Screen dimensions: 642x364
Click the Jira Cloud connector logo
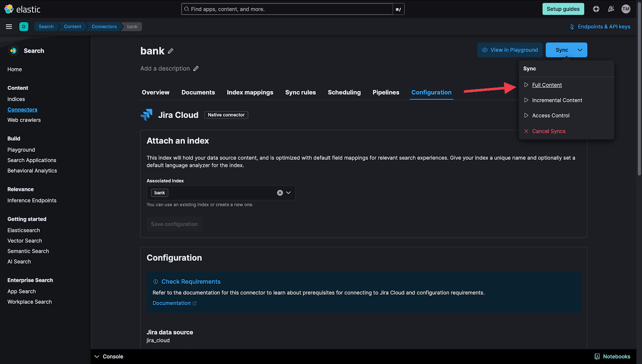tap(147, 115)
